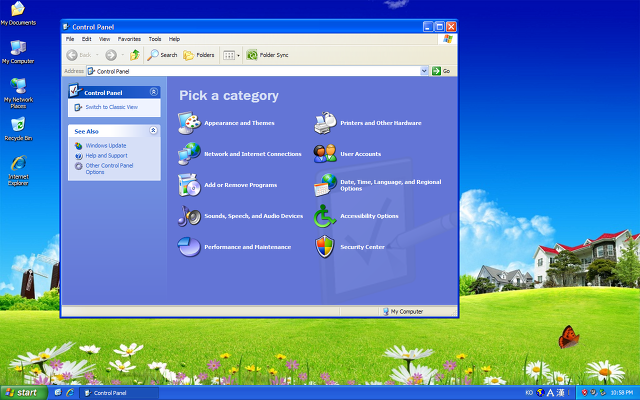640x400 pixels.
Task: Click the Back arrow toolbar button
Action: [79, 55]
